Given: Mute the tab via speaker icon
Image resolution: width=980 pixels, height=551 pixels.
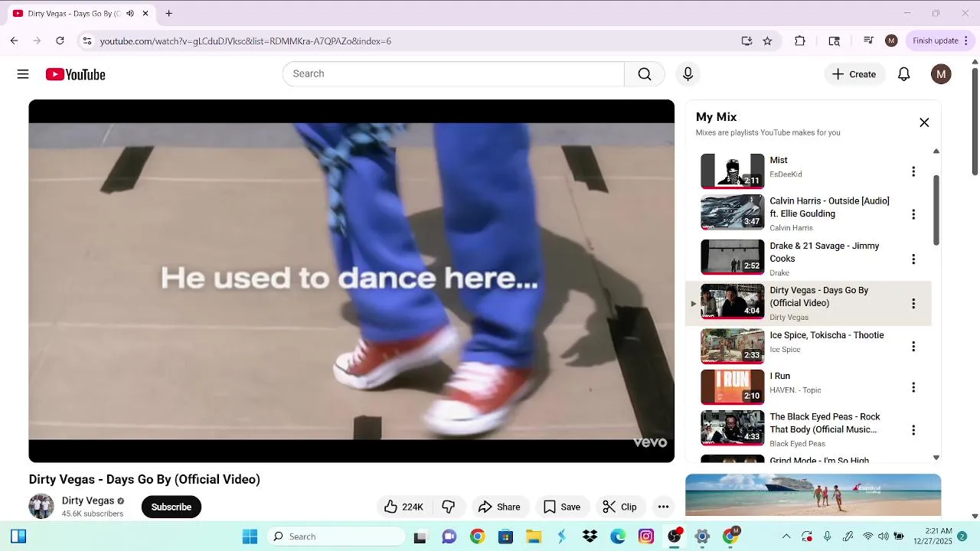Looking at the screenshot, I should pos(130,13).
